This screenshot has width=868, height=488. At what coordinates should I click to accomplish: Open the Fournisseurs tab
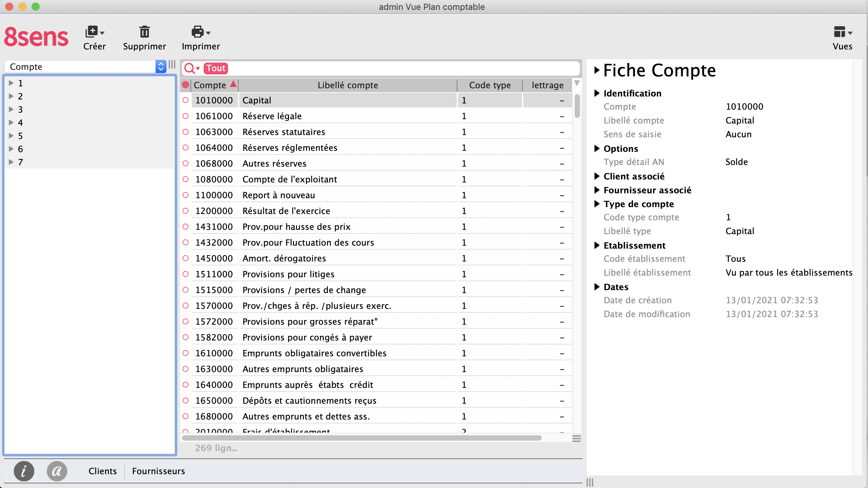pos(159,471)
